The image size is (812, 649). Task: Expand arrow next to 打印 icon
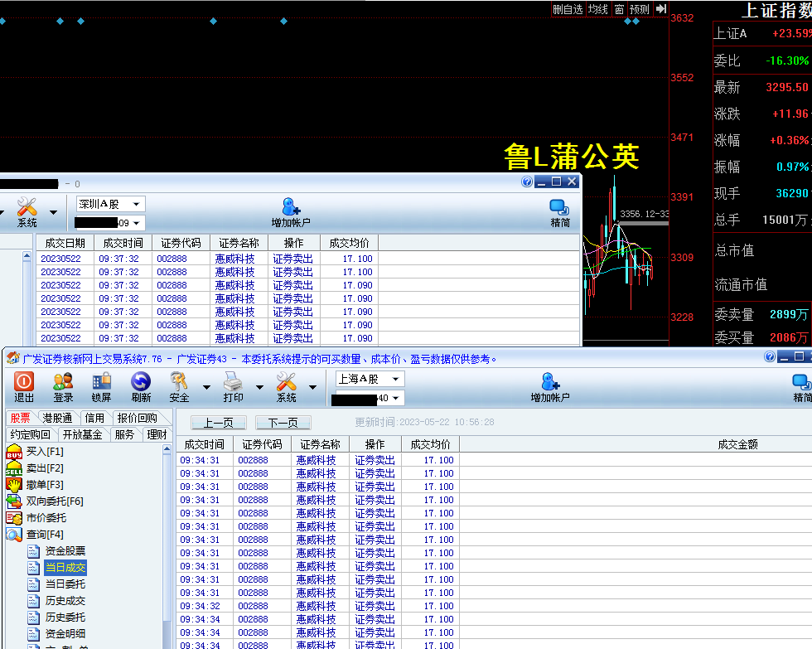pos(259,387)
